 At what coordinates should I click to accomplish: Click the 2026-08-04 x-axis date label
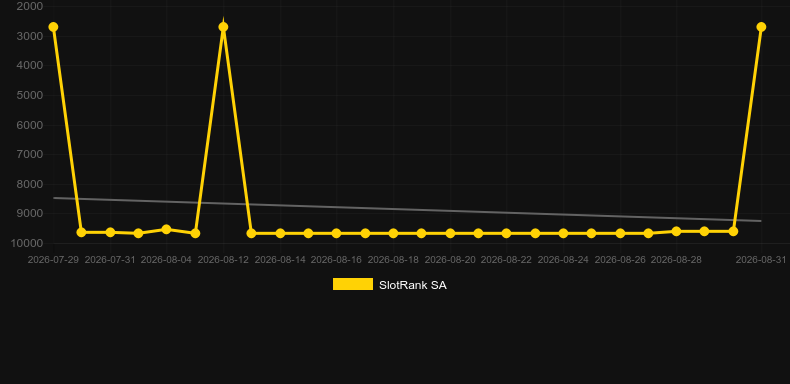point(166,260)
